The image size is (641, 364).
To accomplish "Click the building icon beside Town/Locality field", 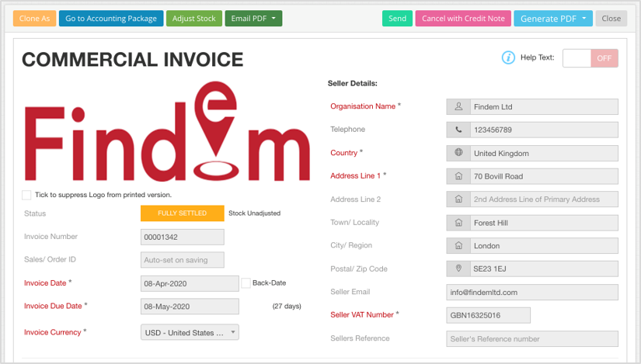I will 458,223.
